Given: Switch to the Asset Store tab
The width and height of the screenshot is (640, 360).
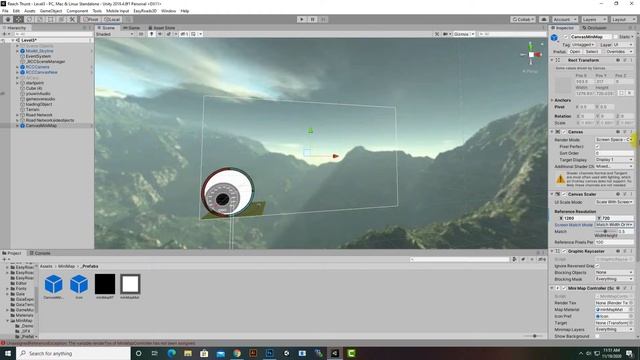Looking at the screenshot, I should coord(162,28).
